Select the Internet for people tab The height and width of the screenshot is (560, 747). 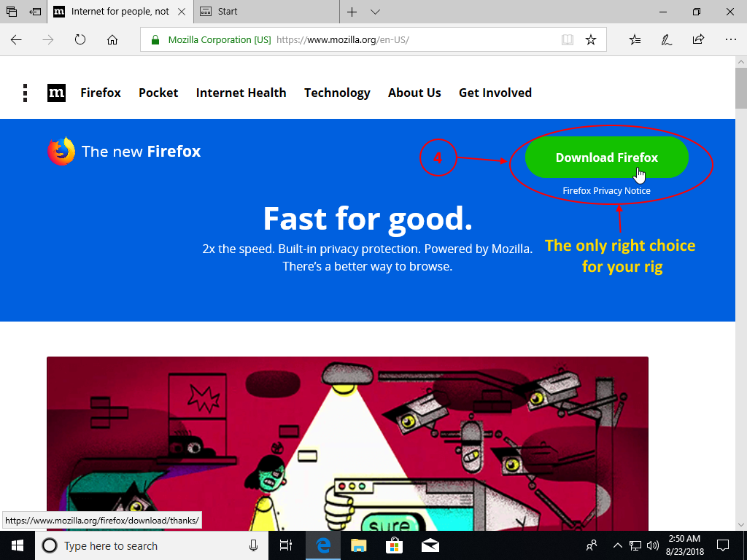(x=120, y=12)
